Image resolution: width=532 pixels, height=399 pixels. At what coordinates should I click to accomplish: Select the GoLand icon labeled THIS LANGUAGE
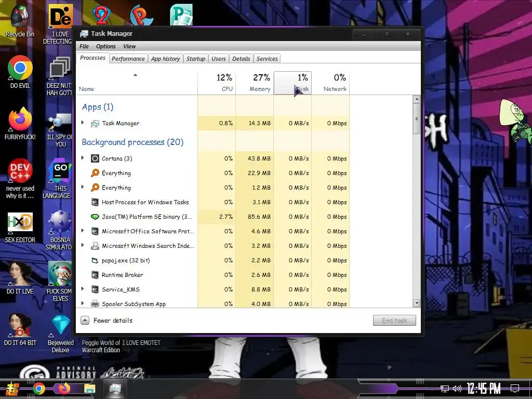tap(60, 170)
